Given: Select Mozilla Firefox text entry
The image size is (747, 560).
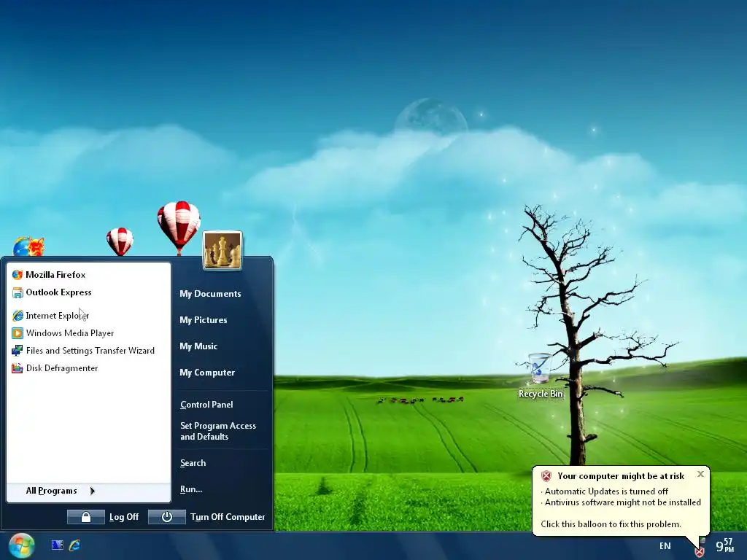Looking at the screenshot, I should point(55,275).
